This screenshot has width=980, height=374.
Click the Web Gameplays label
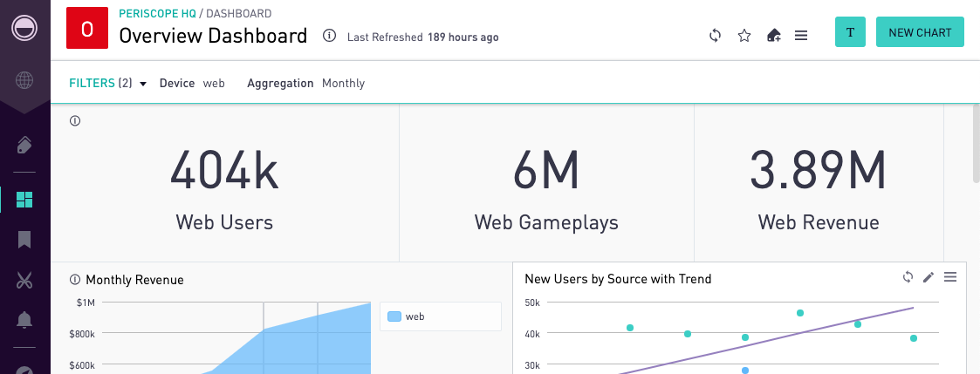[546, 222]
